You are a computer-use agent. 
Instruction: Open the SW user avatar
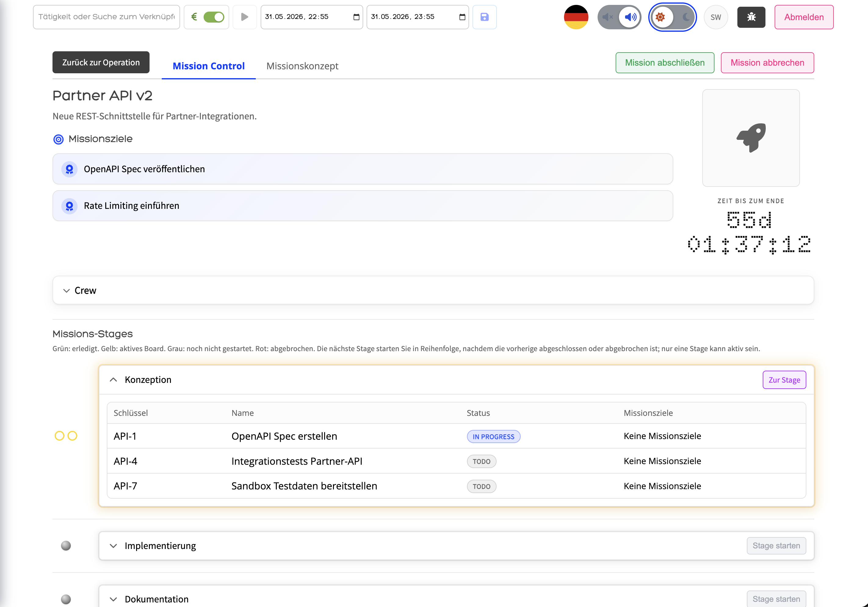(716, 17)
